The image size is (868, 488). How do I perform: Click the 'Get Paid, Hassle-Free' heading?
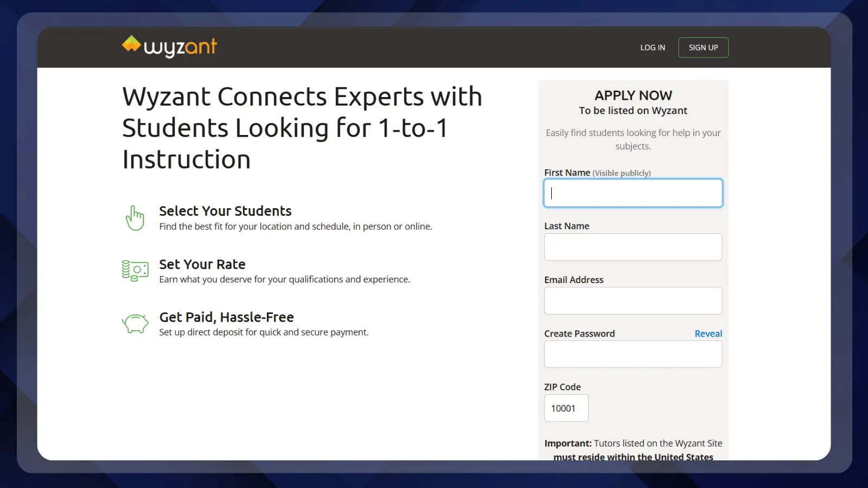pos(226,317)
